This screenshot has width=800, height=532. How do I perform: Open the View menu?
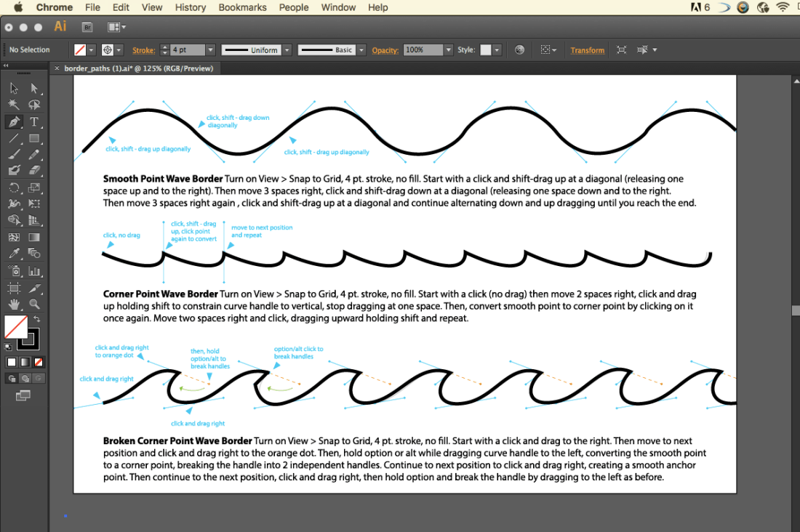pyautogui.click(x=152, y=8)
